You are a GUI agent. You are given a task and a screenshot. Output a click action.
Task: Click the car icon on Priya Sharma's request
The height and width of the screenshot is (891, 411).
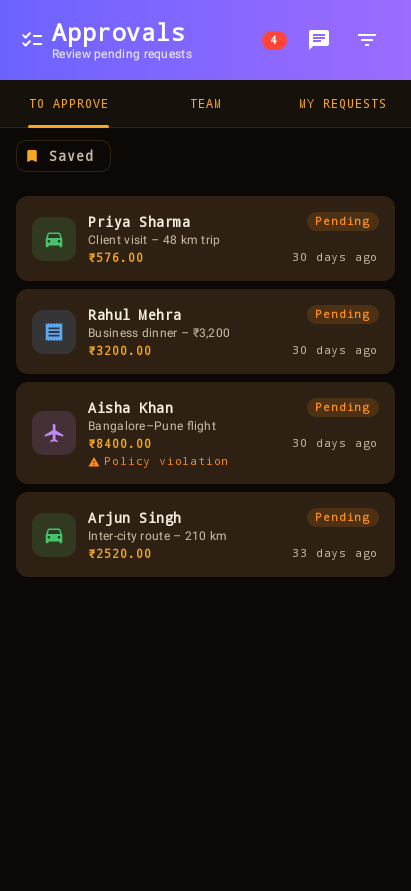click(54, 239)
